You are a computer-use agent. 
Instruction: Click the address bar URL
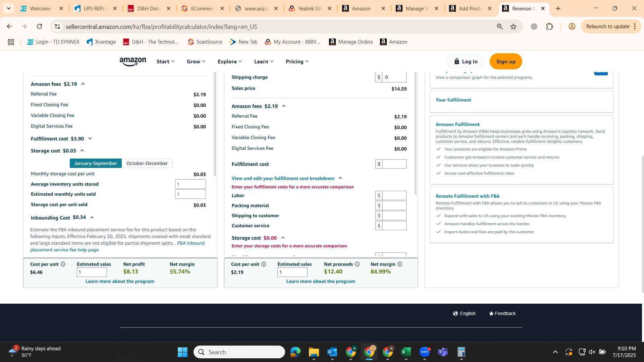[x=161, y=26]
